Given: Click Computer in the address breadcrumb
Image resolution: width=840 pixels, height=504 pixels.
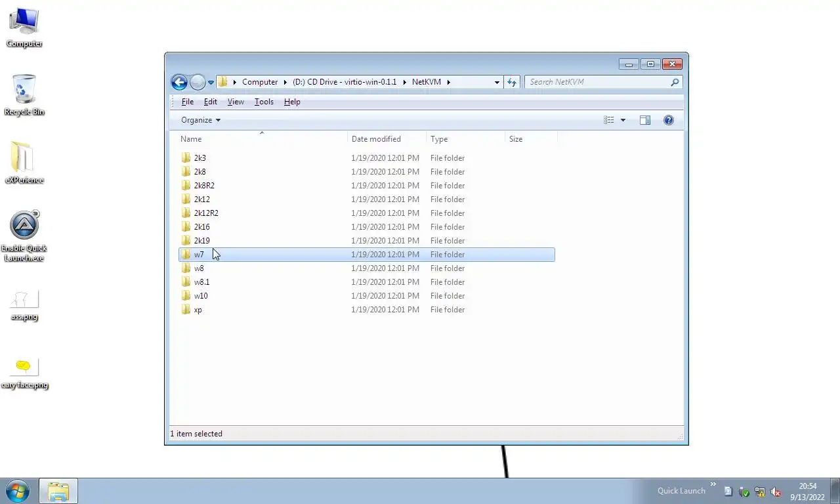Looking at the screenshot, I should pyautogui.click(x=260, y=82).
